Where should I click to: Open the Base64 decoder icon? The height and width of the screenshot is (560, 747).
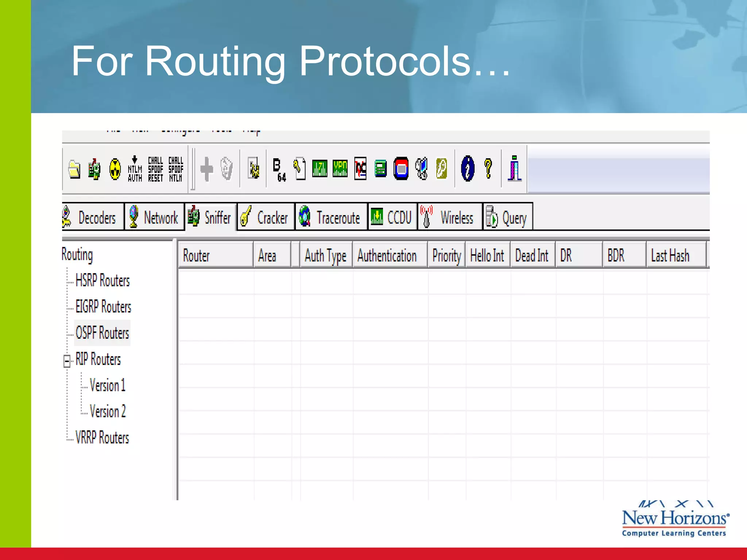279,170
